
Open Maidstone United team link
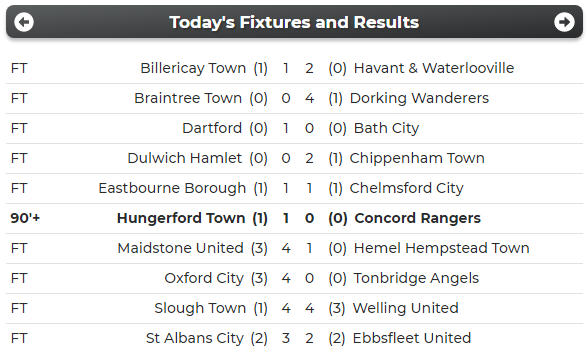[x=180, y=248]
